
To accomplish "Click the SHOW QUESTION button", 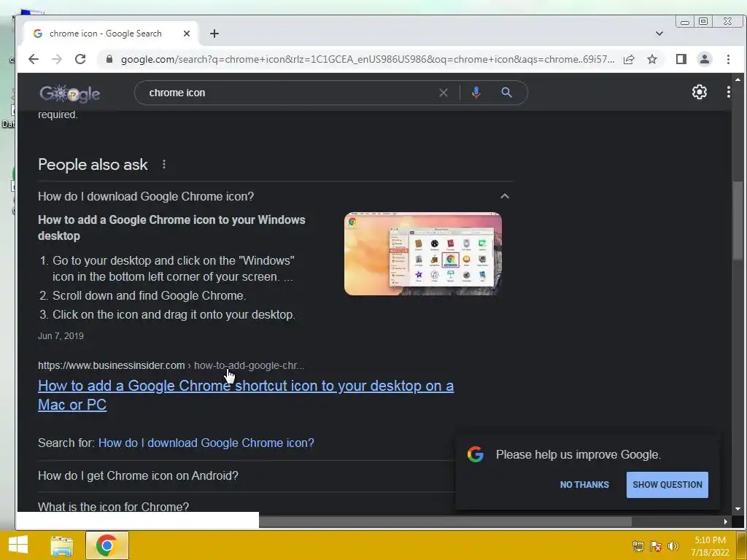I will point(667,485).
